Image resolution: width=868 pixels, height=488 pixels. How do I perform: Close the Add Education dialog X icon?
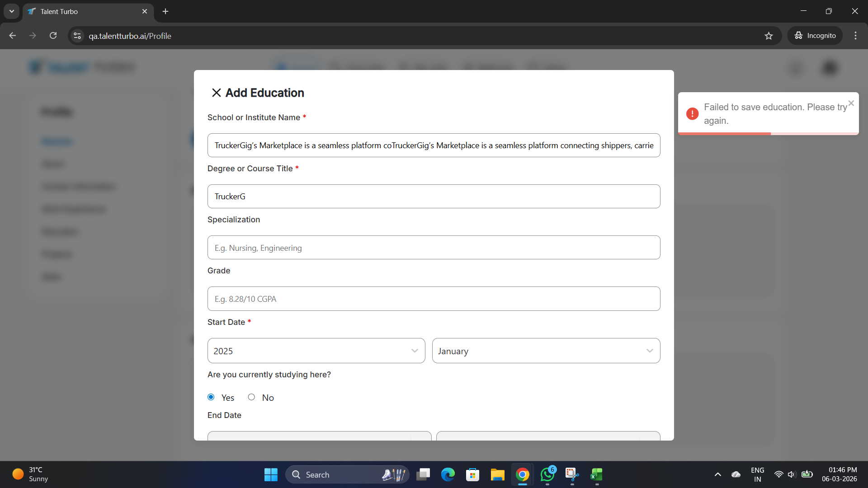coord(216,93)
